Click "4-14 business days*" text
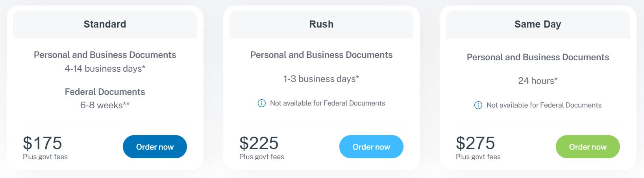The height and width of the screenshot is (178, 644). (x=105, y=69)
